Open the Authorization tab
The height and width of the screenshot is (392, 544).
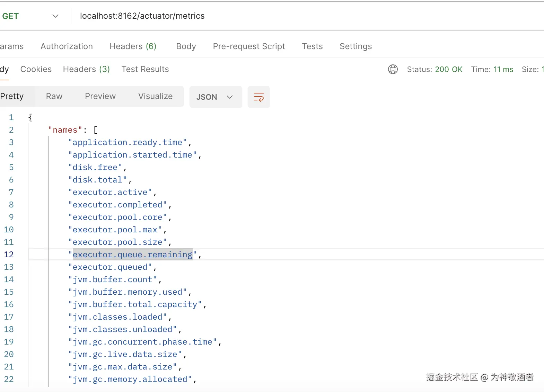(x=67, y=46)
